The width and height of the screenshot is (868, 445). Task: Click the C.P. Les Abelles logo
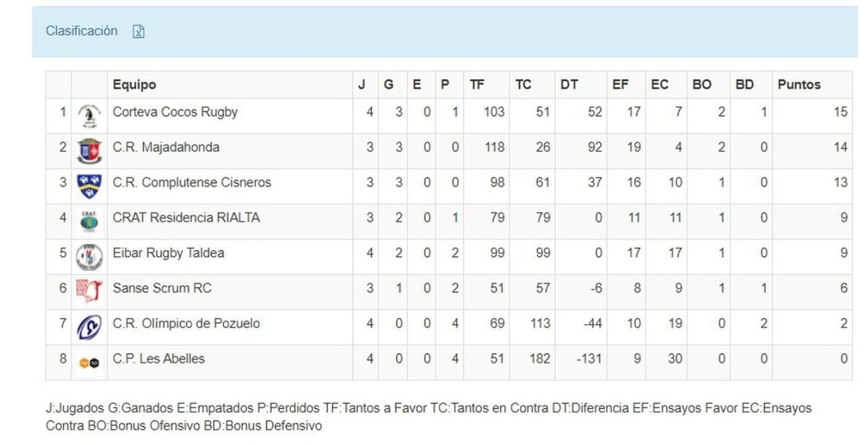[89, 363]
